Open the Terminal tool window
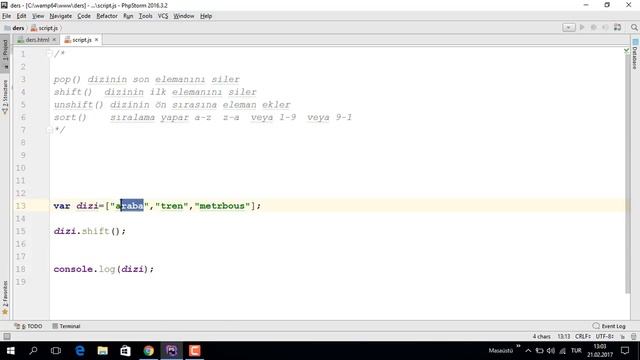 [66, 326]
